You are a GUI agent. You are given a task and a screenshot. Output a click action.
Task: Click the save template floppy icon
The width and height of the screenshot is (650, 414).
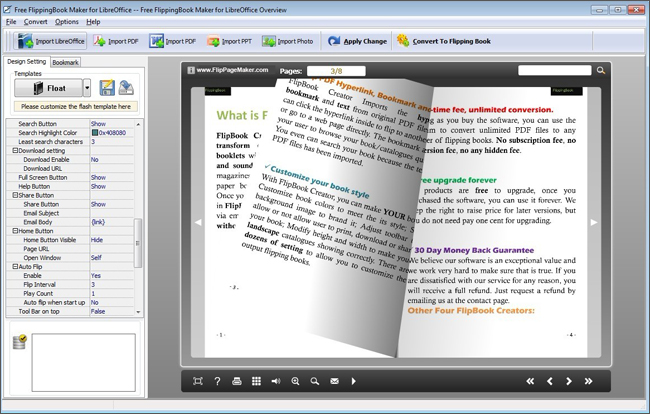(107, 88)
